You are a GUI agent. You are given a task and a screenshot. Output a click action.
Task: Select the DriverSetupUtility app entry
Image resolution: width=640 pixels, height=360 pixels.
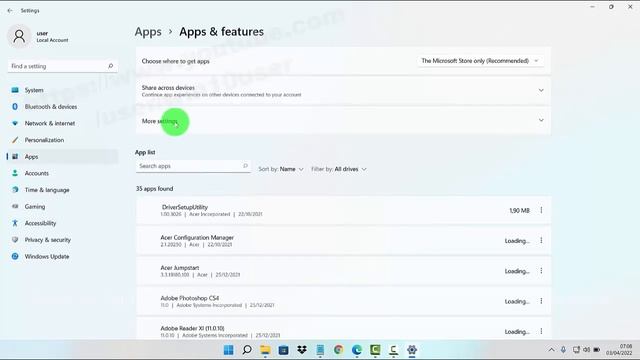click(x=343, y=210)
